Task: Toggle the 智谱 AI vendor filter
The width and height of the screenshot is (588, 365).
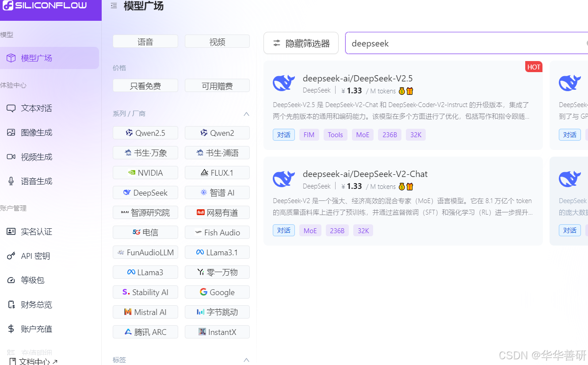Action: 217,192
